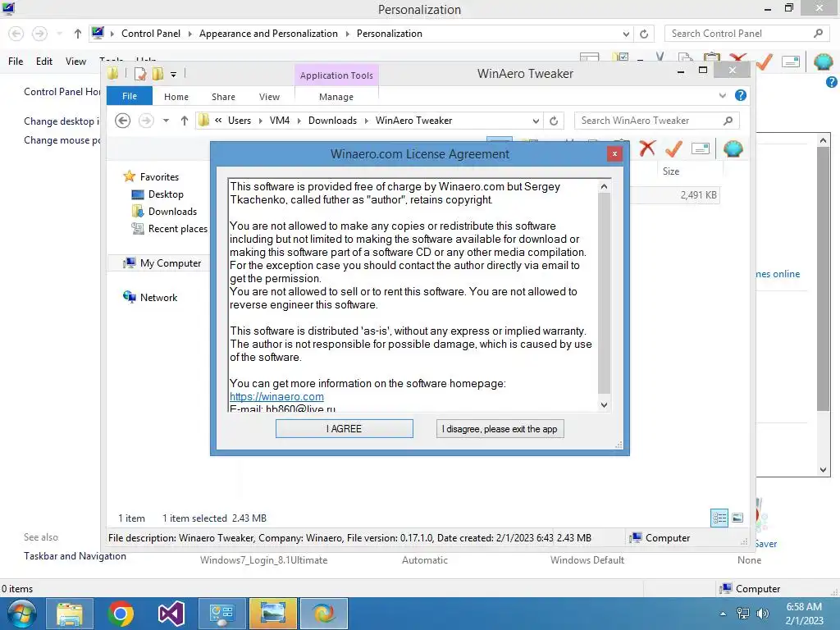Click the license text scrollbar thumb
Viewport: 840px width, 630px height.
(x=604, y=293)
